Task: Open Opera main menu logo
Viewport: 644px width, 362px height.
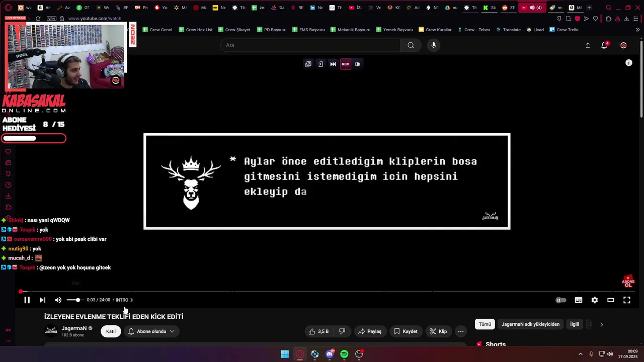Action: point(8,8)
